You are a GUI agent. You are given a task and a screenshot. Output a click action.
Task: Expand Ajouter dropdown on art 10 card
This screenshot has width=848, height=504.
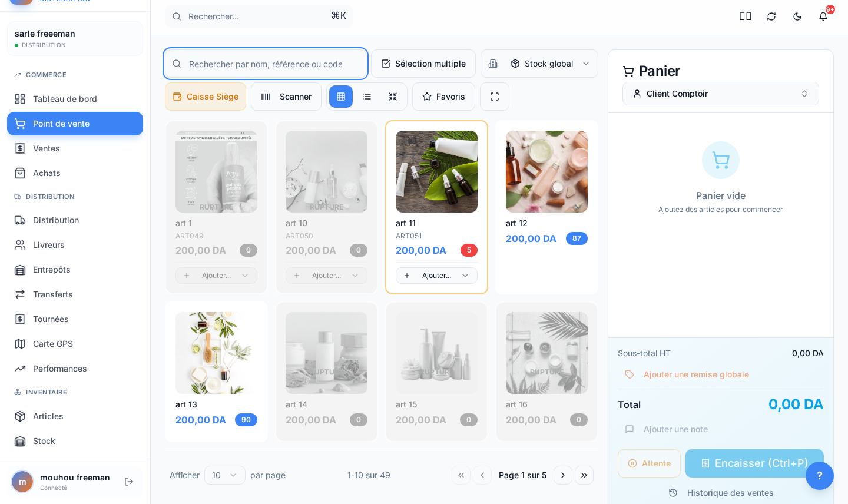(326, 276)
